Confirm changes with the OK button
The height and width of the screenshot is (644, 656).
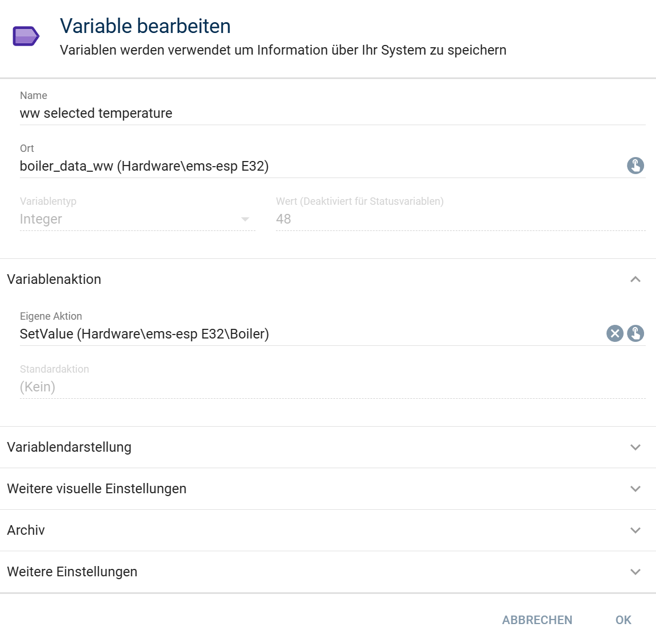[x=623, y=620]
